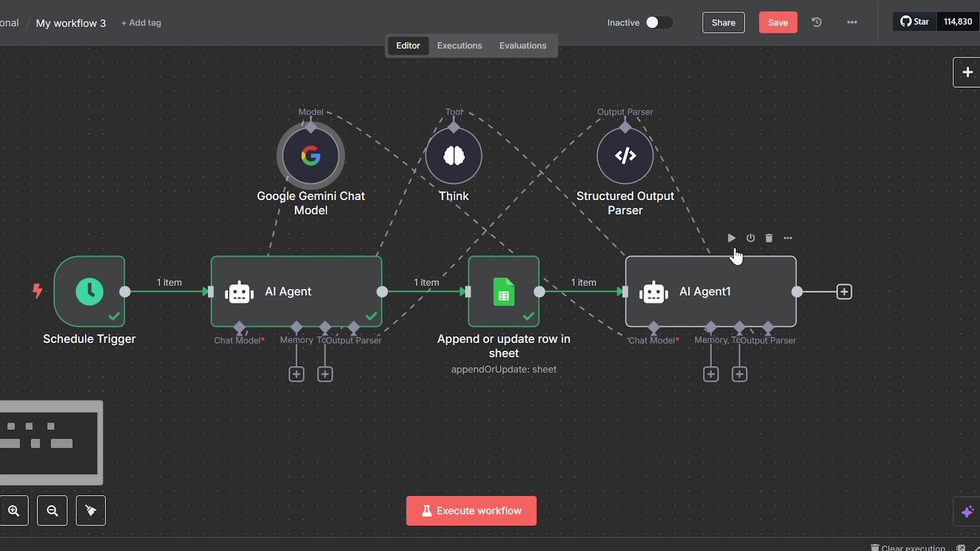Click the Google Sheets node output connector dot
980x551 pixels.
[539, 292]
